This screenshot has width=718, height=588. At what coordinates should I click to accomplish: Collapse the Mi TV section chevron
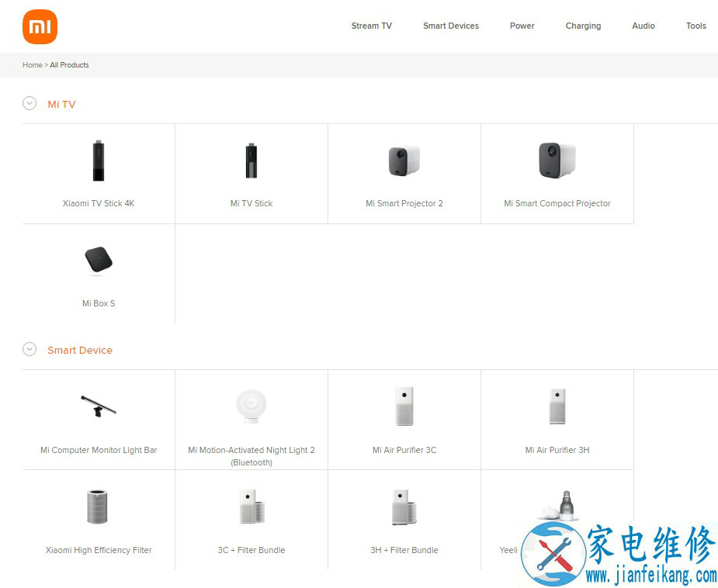[x=29, y=104]
